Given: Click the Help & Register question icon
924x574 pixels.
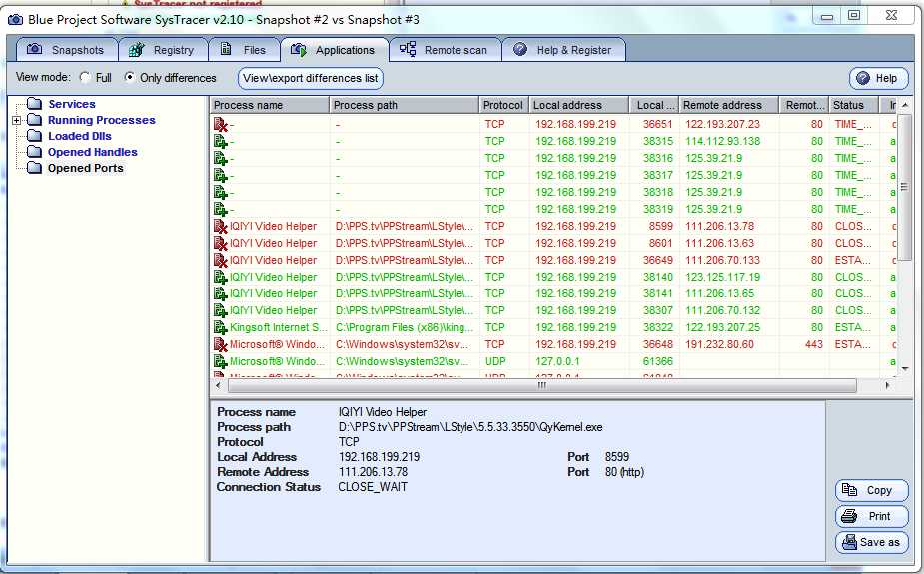Looking at the screenshot, I should pos(520,49).
